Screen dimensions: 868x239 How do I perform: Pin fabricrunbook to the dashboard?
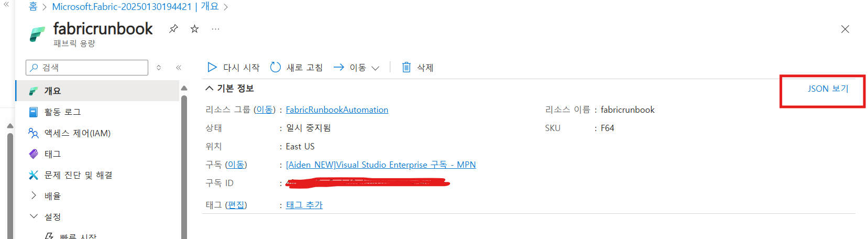tap(173, 29)
